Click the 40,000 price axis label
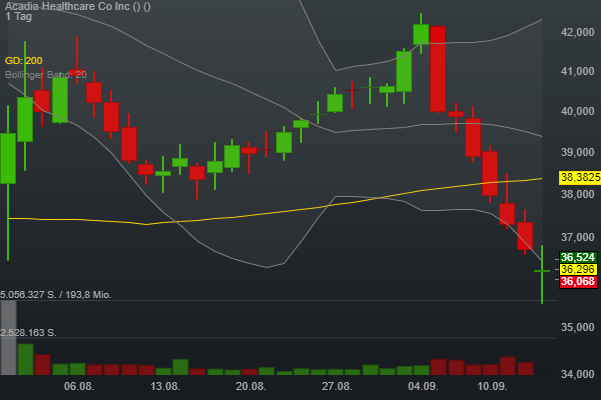The image size is (601, 400). (x=578, y=111)
